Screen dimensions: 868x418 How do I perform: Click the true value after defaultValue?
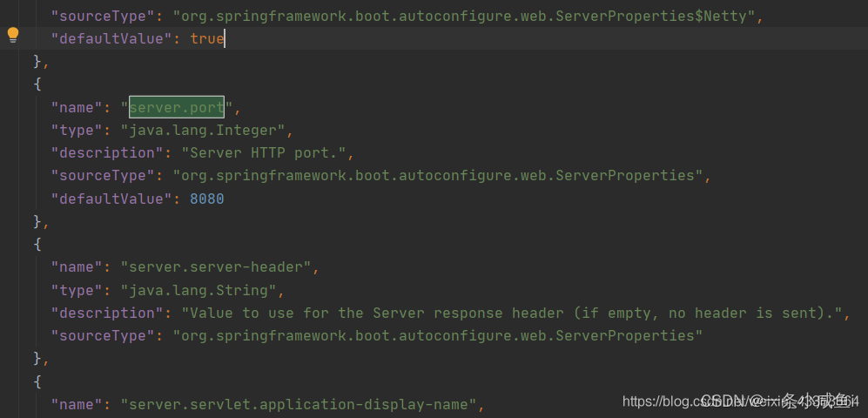coord(207,39)
